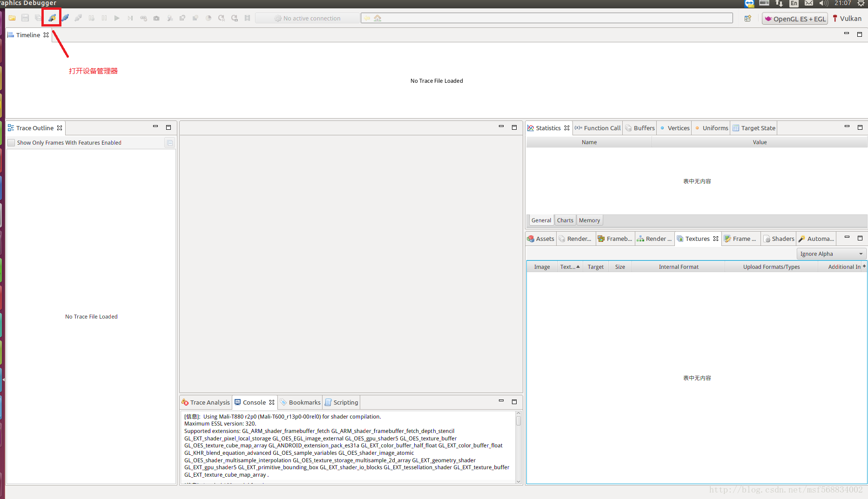The height and width of the screenshot is (499, 868).
Task: Open the system volume indicator
Action: [x=824, y=3]
